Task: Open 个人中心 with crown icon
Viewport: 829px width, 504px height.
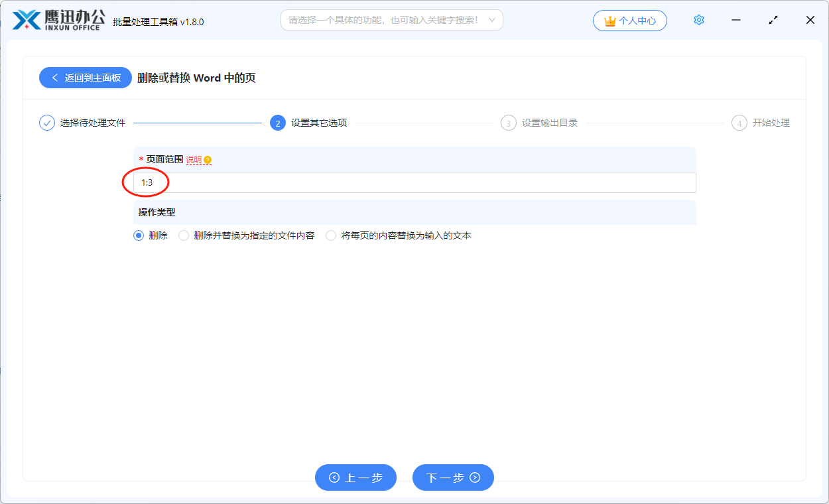Action: pyautogui.click(x=629, y=21)
